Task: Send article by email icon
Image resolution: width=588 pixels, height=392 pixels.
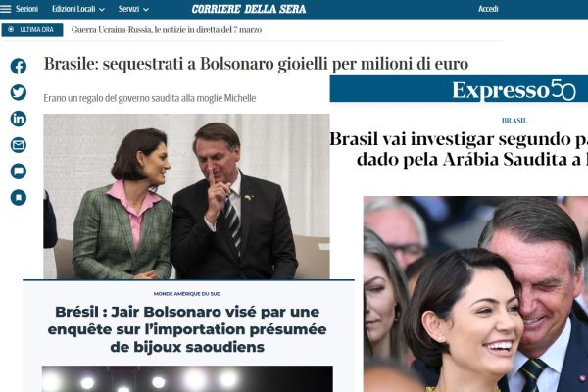Action: tap(19, 145)
